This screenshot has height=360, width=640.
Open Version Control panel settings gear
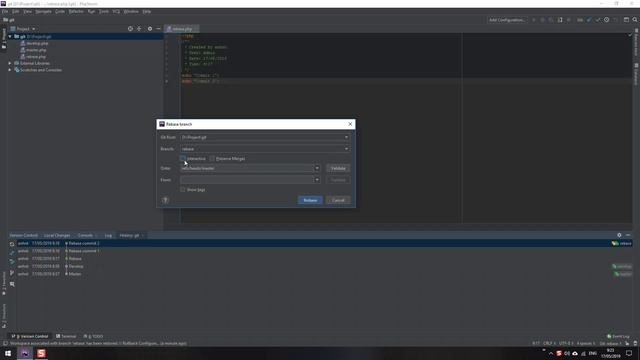tap(619, 235)
